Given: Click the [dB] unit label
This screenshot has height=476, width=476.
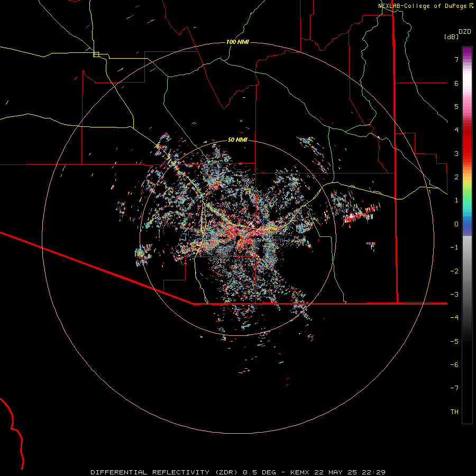Looking at the screenshot, I should (x=451, y=36).
